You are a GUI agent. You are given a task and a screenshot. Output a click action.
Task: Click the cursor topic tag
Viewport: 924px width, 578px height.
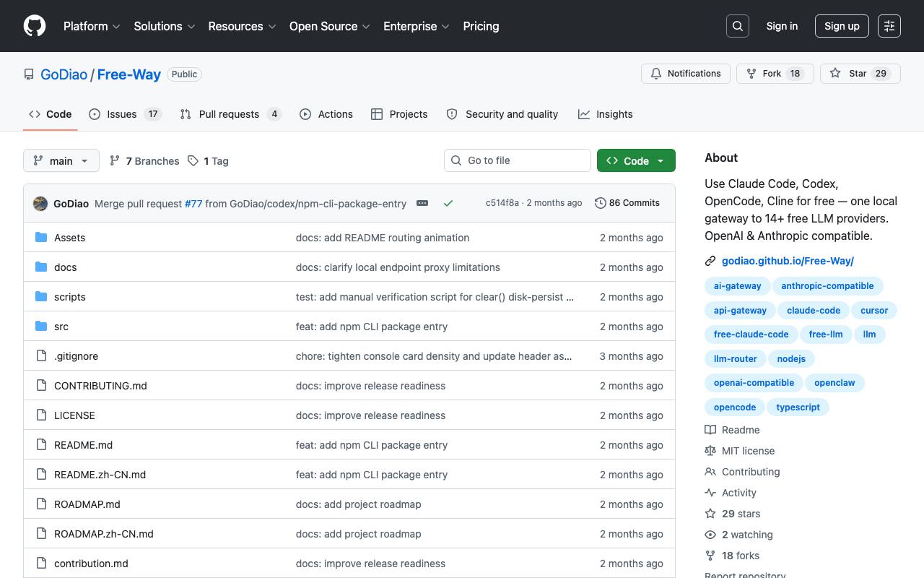[874, 311]
